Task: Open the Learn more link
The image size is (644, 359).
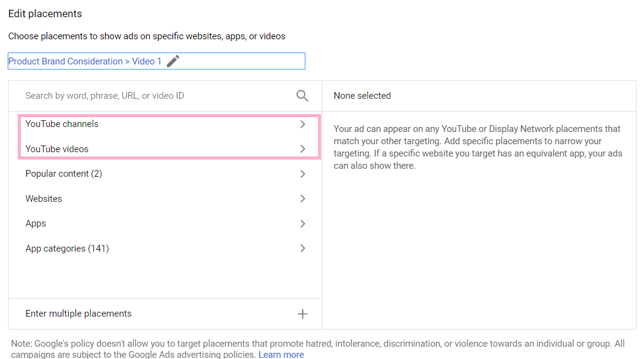Action: point(281,354)
